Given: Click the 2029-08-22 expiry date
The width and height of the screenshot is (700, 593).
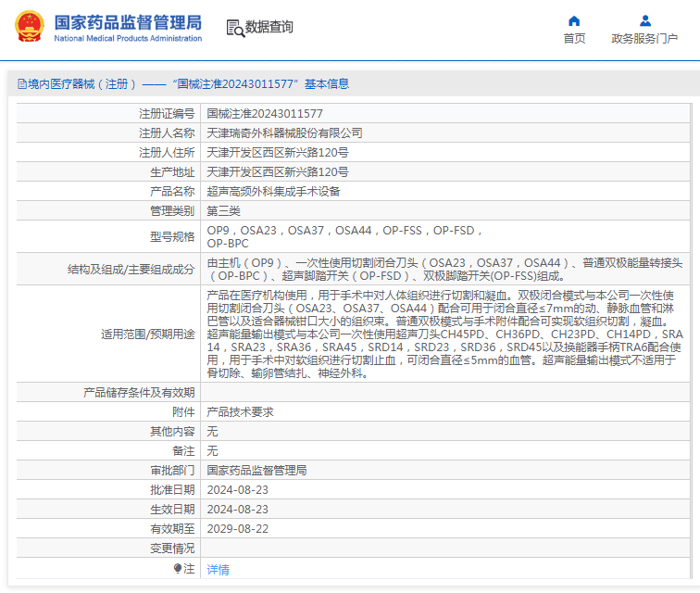Looking at the screenshot, I should click(237, 529).
